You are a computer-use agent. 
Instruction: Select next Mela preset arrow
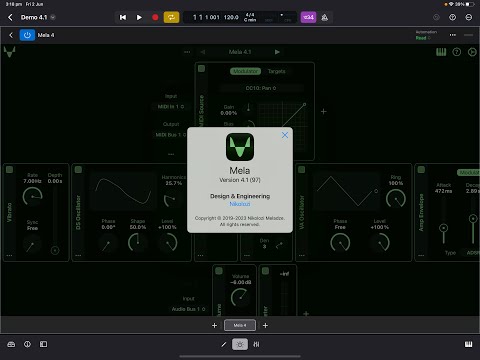277,52
